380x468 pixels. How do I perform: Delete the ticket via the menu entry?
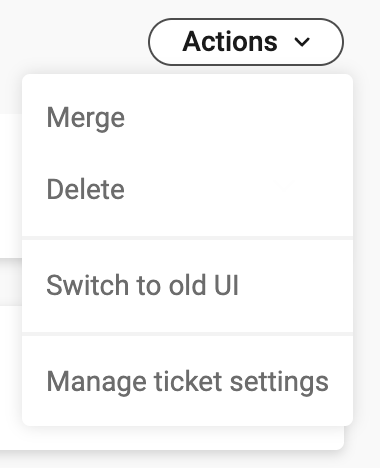(187, 189)
